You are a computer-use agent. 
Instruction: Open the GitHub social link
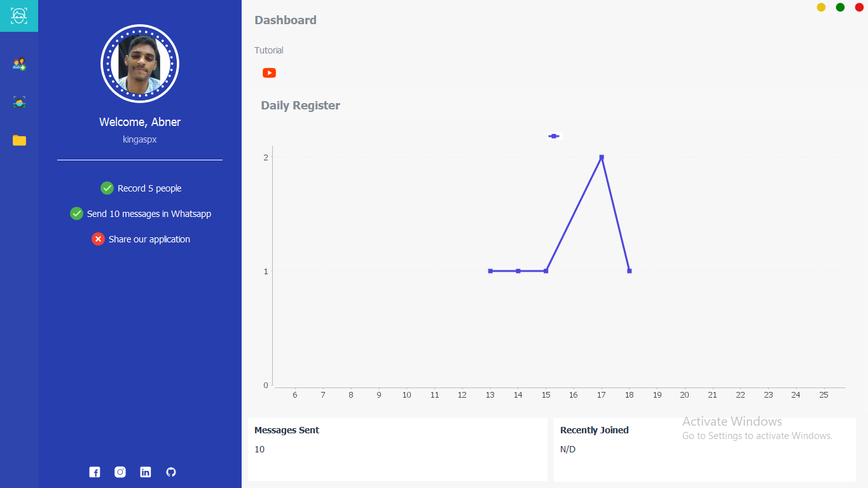pos(170,472)
